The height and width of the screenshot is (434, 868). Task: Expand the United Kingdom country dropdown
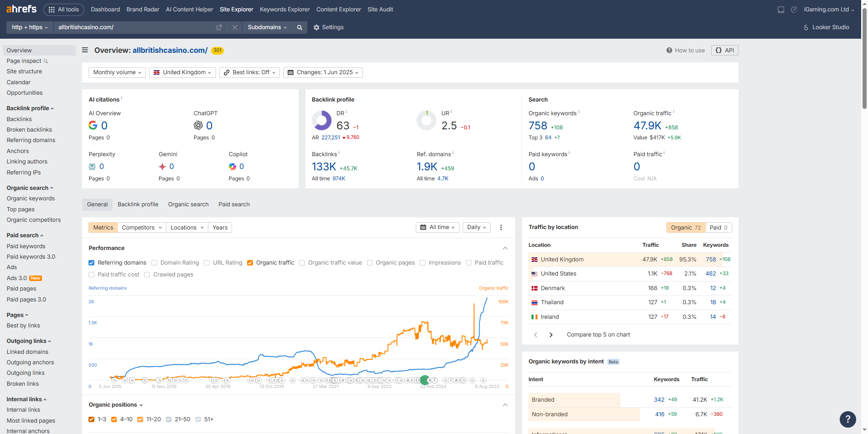click(x=182, y=72)
